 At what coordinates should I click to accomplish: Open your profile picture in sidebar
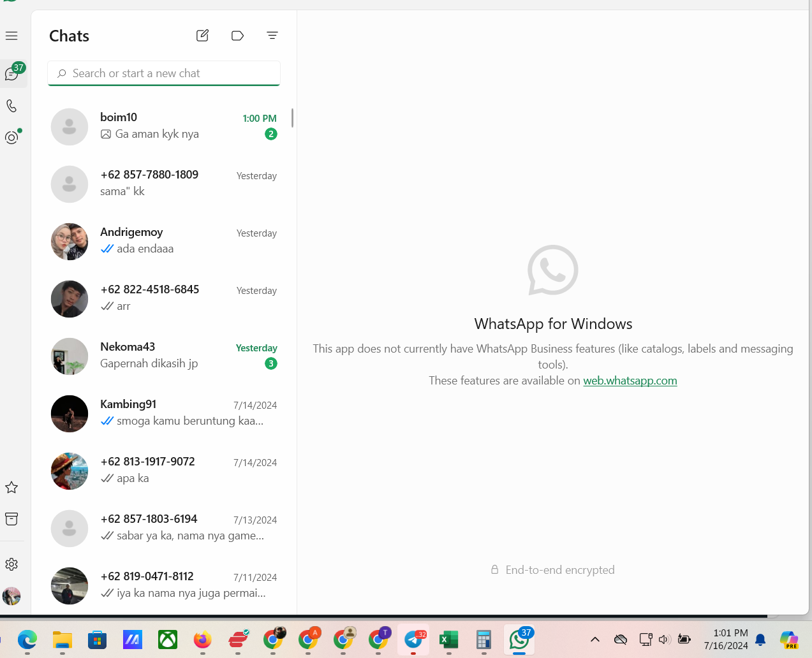tap(11, 596)
